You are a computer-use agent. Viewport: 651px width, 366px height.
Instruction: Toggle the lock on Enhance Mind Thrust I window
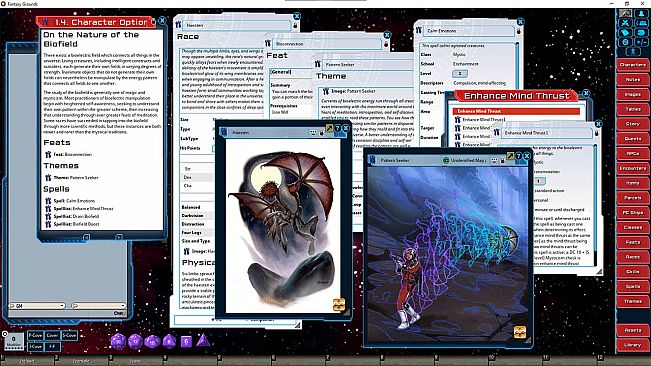coord(597,133)
